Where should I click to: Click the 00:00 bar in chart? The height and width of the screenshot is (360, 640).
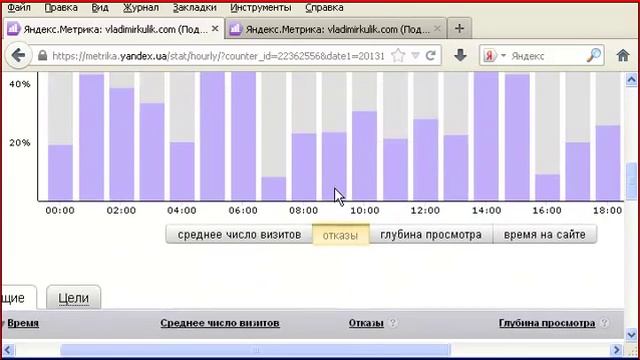tap(60, 172)
